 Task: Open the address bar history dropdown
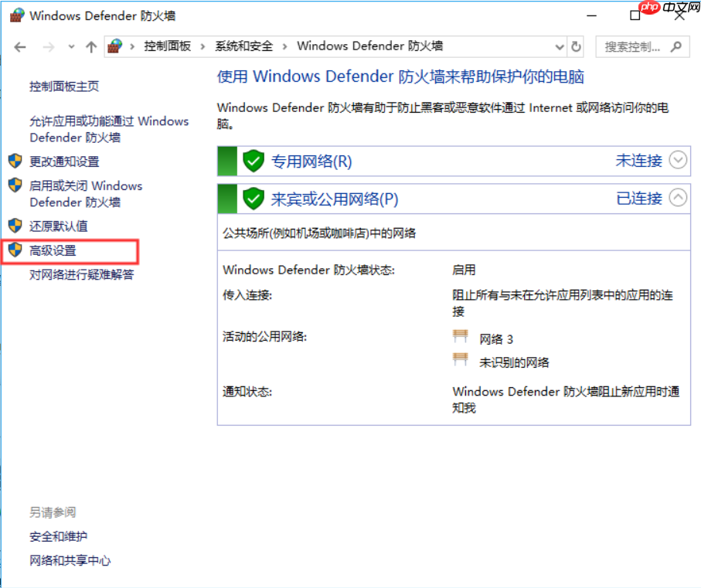tap(559, 46)
